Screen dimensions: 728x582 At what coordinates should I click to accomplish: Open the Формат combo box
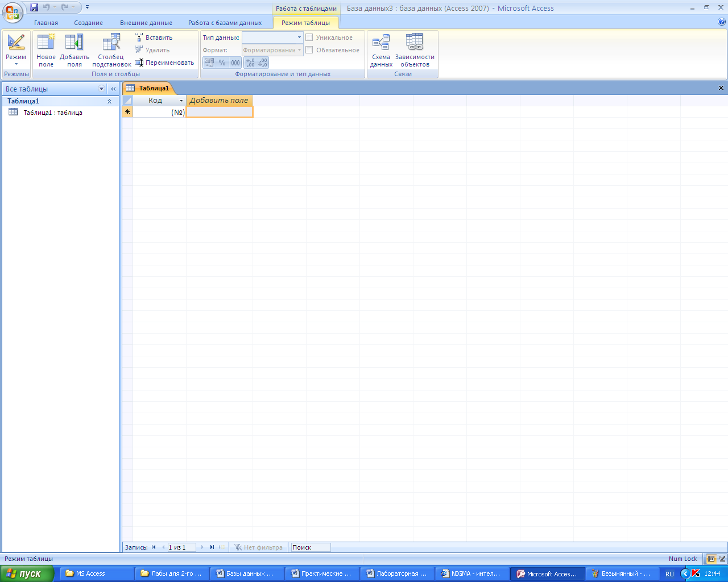click(272, 50)
